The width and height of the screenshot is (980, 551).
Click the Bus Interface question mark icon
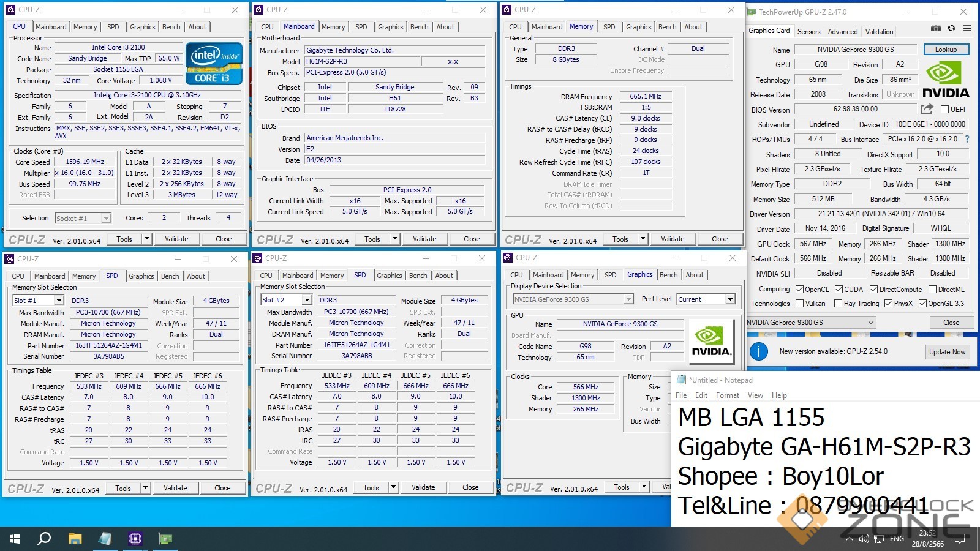pyautogui.click(x=967, y=139)
